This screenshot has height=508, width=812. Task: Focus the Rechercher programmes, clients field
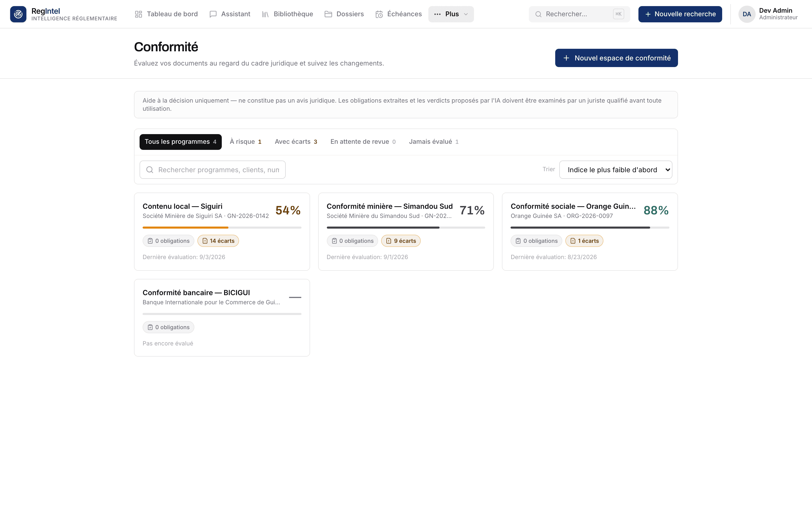(212, 170)
